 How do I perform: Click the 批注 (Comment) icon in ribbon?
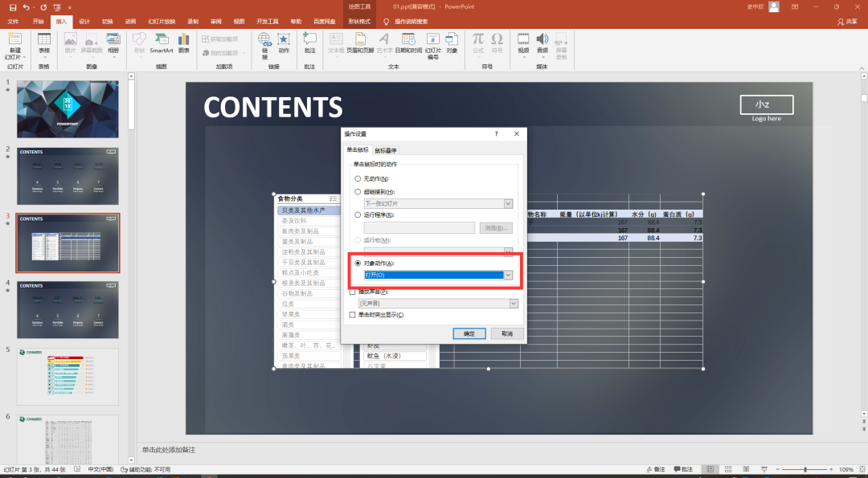[x=309, y=43]
